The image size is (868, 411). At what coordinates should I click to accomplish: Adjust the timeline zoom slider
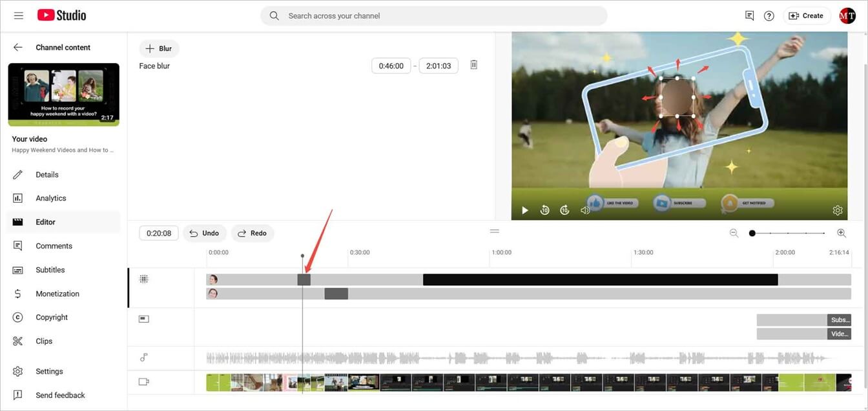[752, 233]
